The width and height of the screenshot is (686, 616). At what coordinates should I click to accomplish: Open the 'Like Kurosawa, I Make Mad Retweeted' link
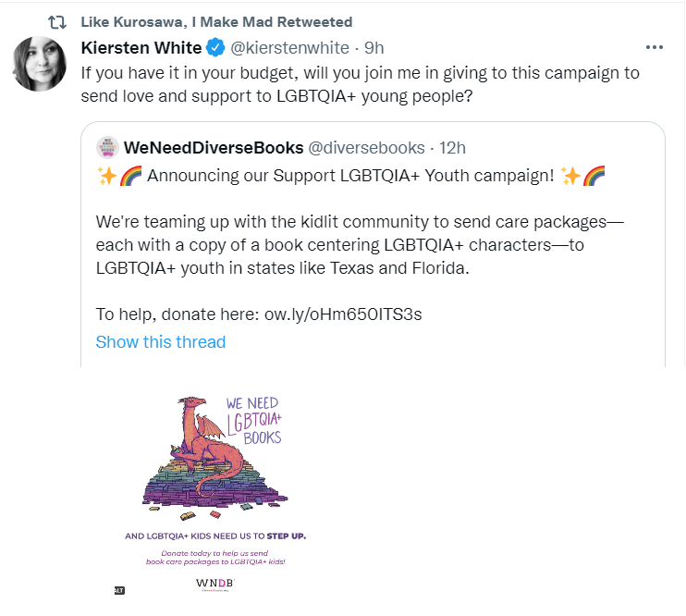(216, 22)
